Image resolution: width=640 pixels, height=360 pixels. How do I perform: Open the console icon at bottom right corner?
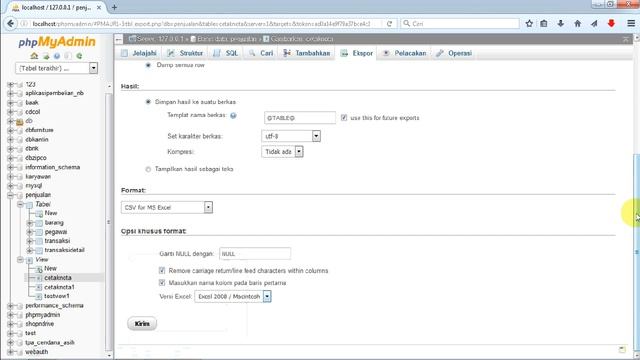(622, 349)
